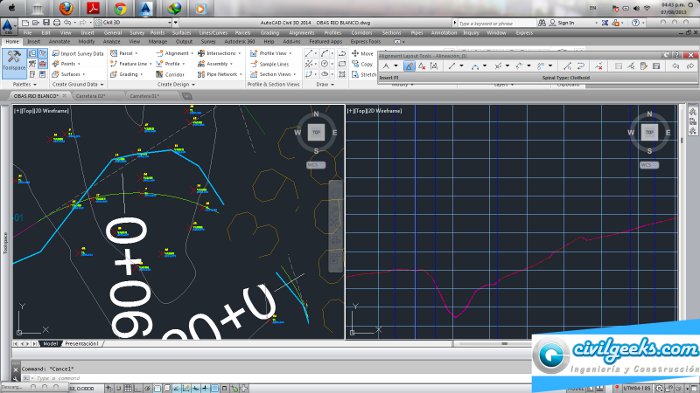Click the Corridor tool
This screenshot has width=700, height=393.
171,75
